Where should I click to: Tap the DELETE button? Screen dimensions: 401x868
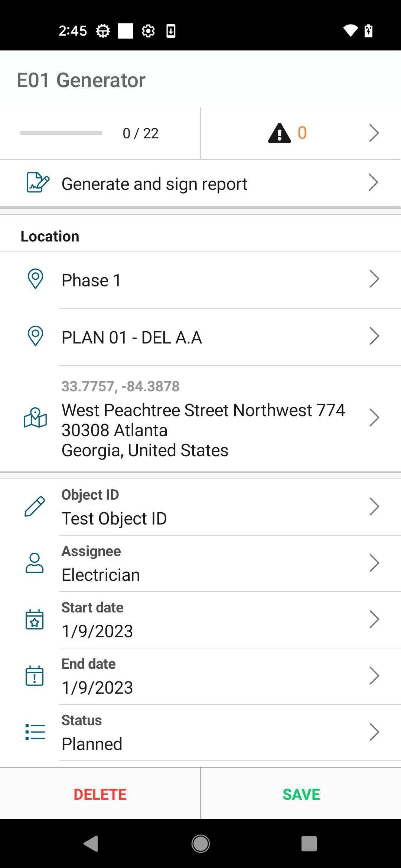tap(100, 794)
